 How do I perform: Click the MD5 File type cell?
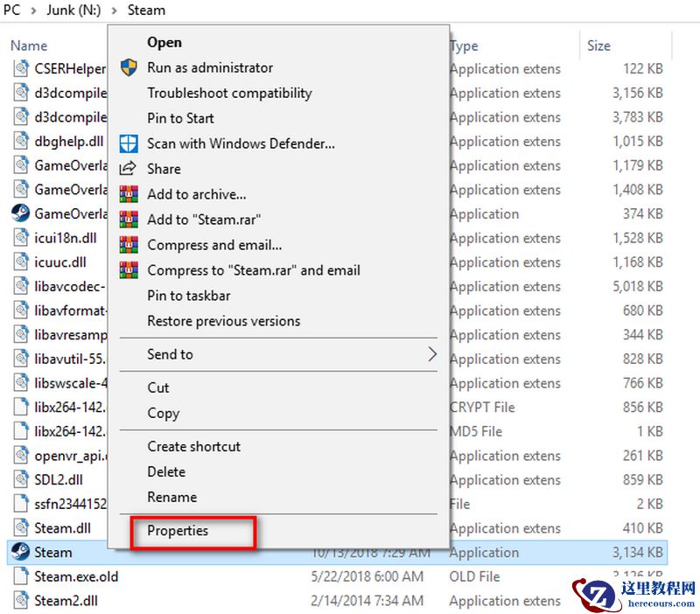(x=476, y=431)
